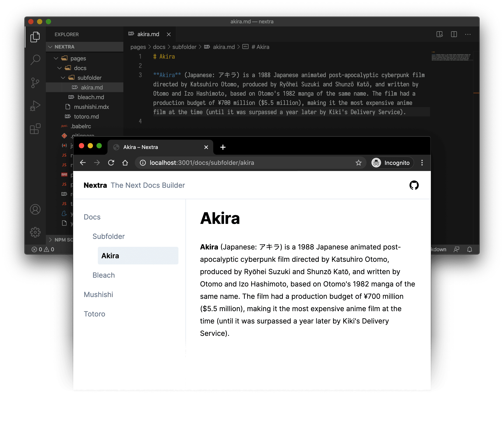Toggle the bookmark star in the address bar
The width and height of the screenshot is (504, 435).
coord(358,162)
